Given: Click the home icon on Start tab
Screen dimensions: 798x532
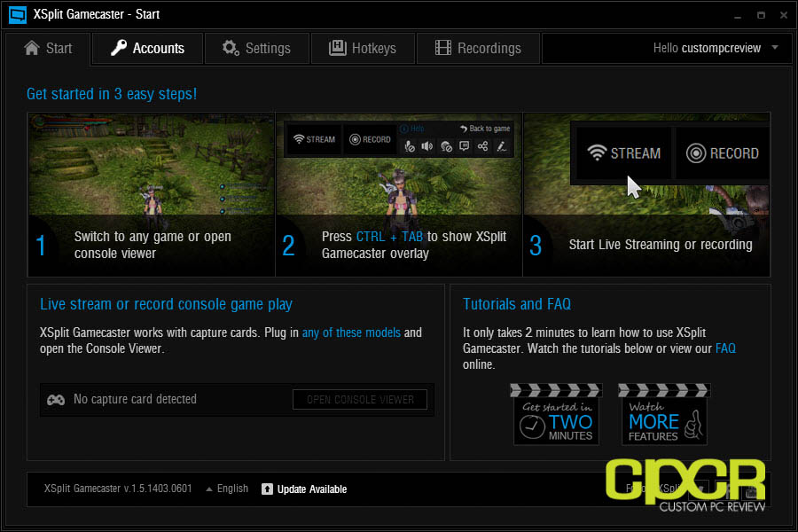Looking at the screenshot, I should [32, 48].
